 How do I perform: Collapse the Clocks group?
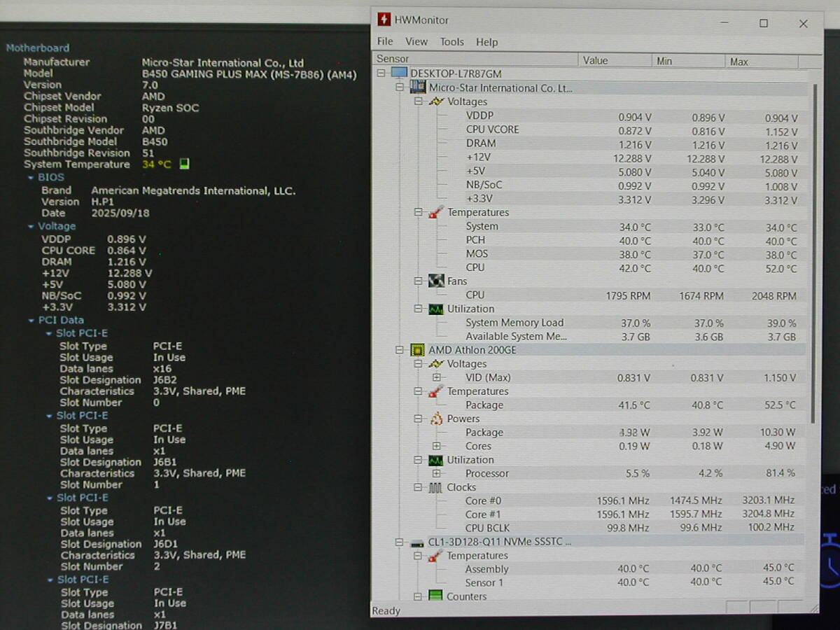[x=418, y=487]
